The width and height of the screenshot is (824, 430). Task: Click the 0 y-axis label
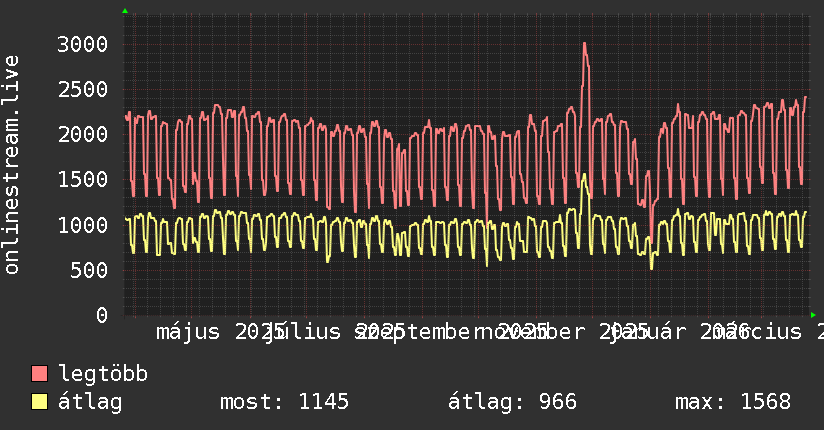click(102, 315)
